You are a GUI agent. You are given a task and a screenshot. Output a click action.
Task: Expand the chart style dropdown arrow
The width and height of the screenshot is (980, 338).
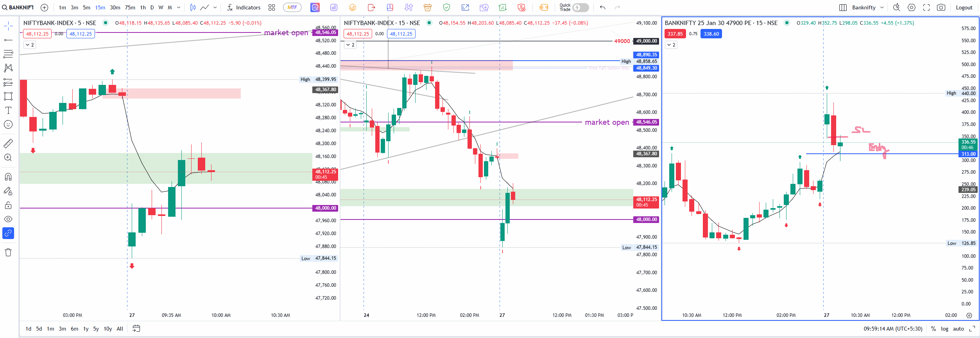pos(215,7)
